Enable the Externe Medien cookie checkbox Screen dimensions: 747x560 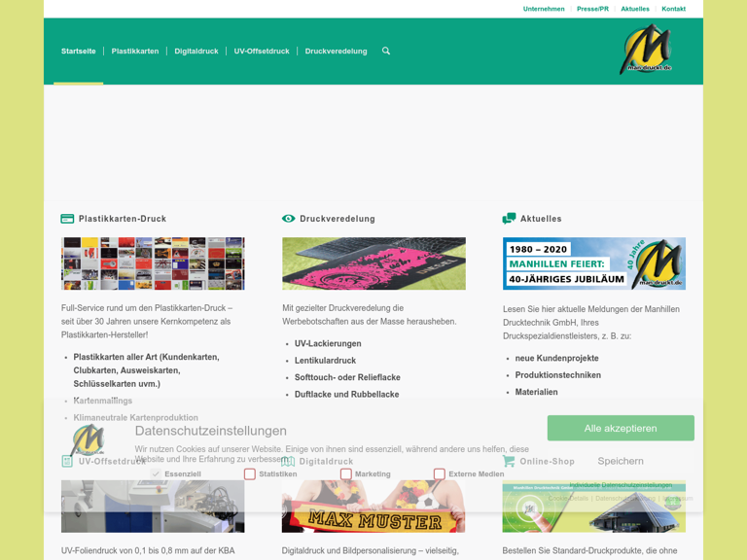pyautogui.click(x=440, y=474)
